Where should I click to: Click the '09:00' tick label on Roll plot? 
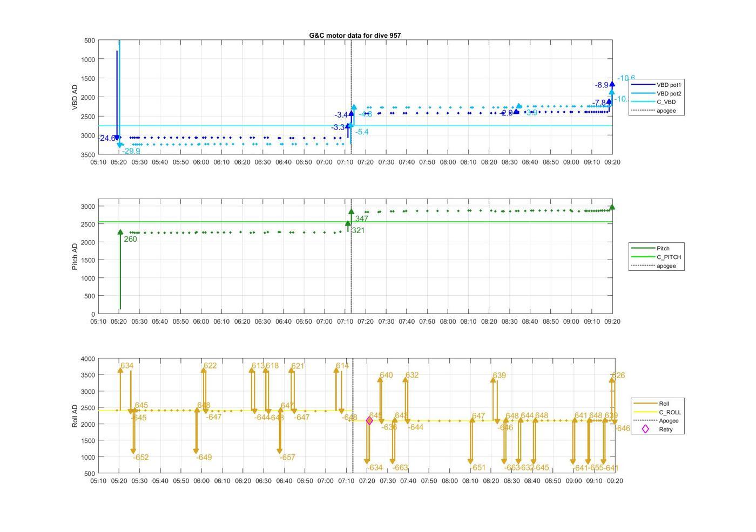tap(573, 481)
